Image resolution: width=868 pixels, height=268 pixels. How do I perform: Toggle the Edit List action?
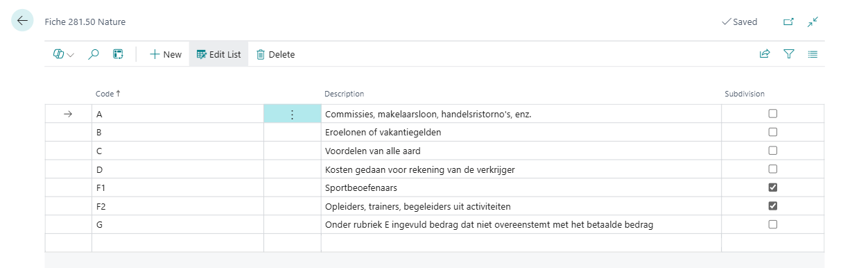point(219,54)
